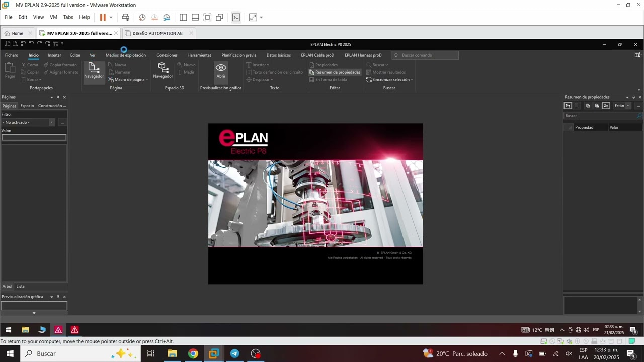Click the VMware take snapshot clock icon

pyautogui.click(x=142, y=17)
